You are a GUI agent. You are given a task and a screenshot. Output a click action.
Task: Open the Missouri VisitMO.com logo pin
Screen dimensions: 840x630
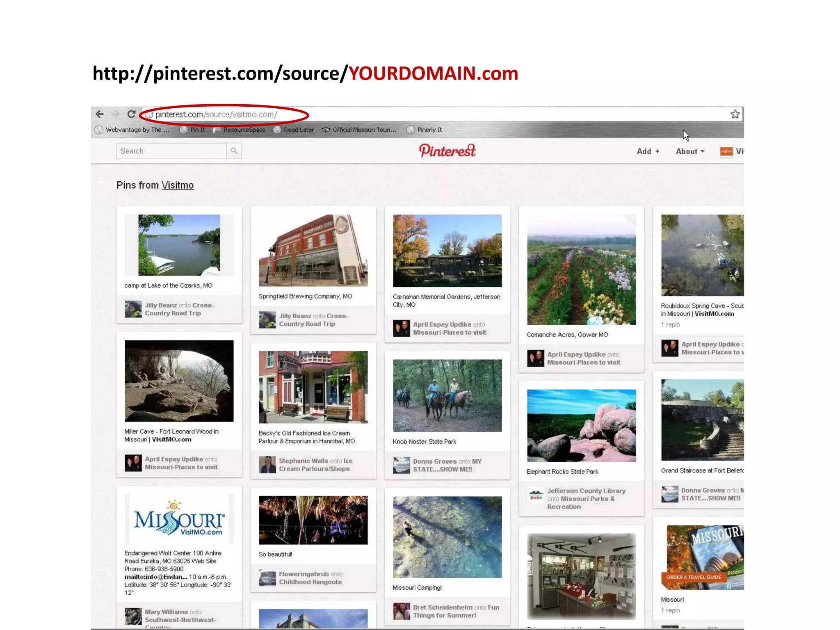pyautogui.click(x=179, y=518)
